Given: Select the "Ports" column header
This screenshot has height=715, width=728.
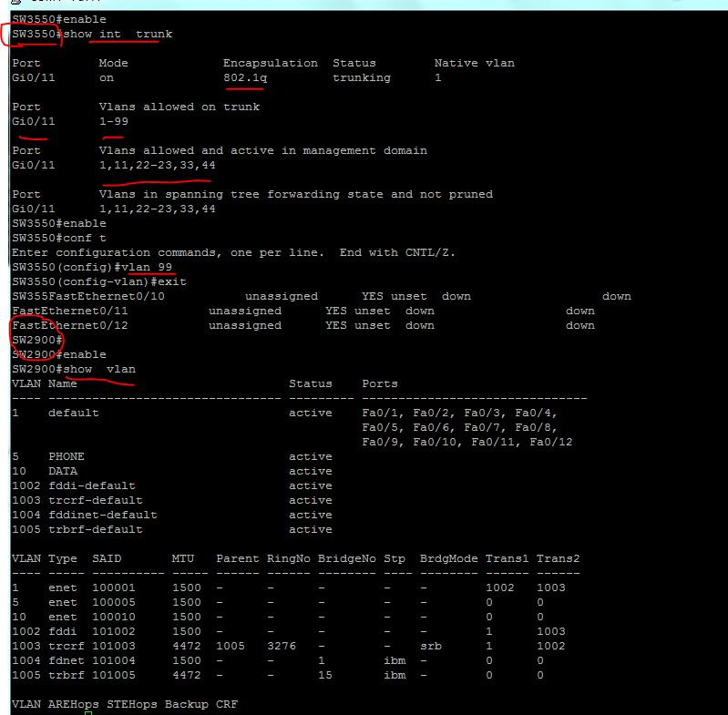Looking at the screenshot, I should point(380,383).
